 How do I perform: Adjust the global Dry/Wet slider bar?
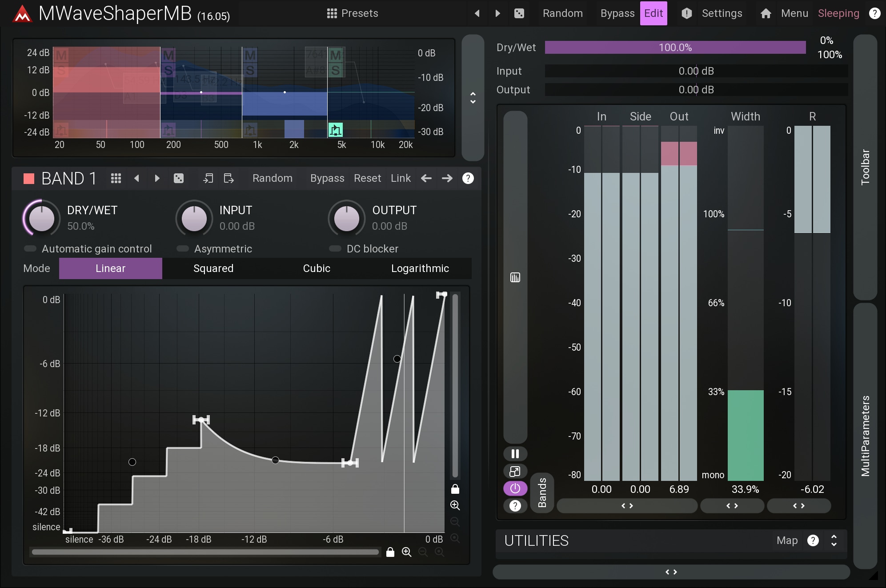pyautogui.click(x=675, y=48)
